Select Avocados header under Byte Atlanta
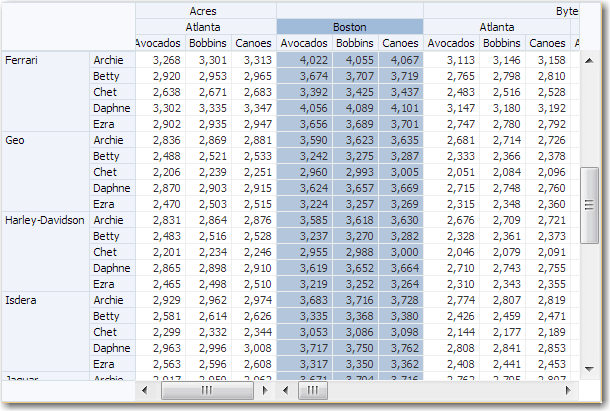Image resolution: width=610 pixels, height=411 pixels. point(451,43)
